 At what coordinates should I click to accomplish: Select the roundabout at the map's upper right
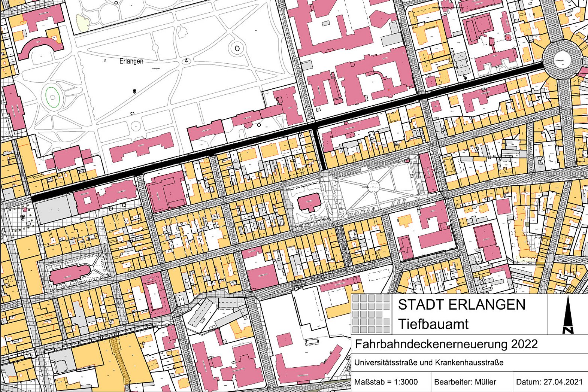(x=563, y=60)
